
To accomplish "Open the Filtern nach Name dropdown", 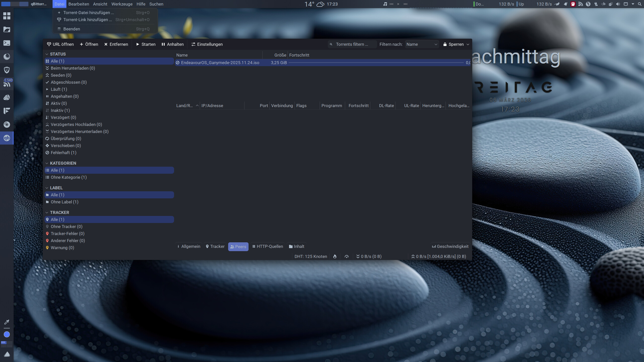I will coord(422,44).
